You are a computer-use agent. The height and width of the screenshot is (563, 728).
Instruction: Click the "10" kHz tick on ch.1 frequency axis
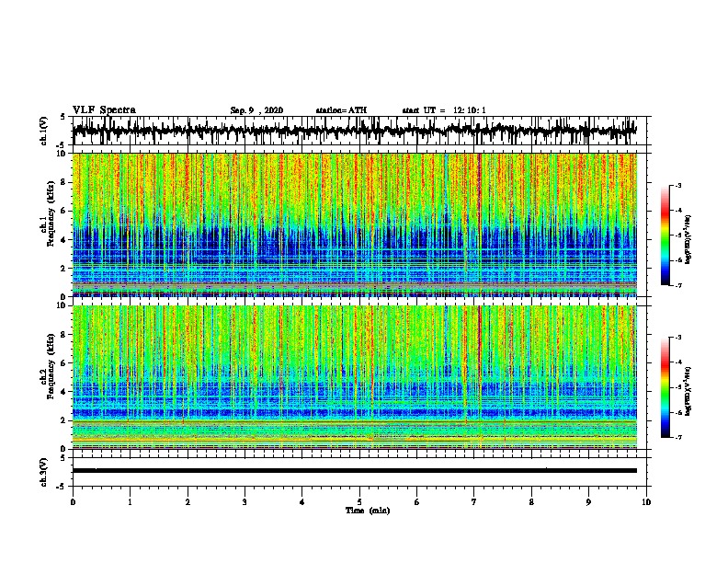(x=63, y=154)
